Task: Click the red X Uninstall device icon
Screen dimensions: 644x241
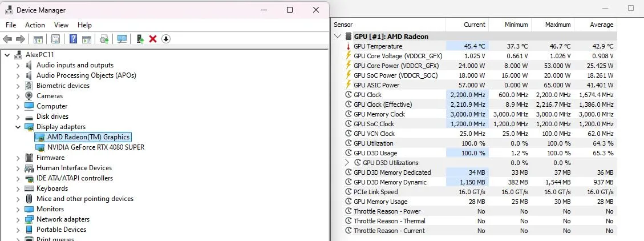Action: 153,39
